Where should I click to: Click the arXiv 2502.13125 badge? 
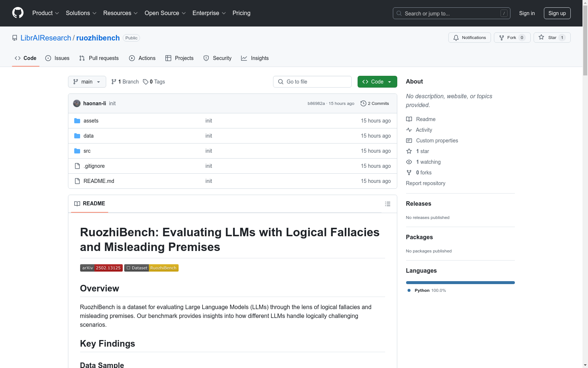click(x=101, y=268)
